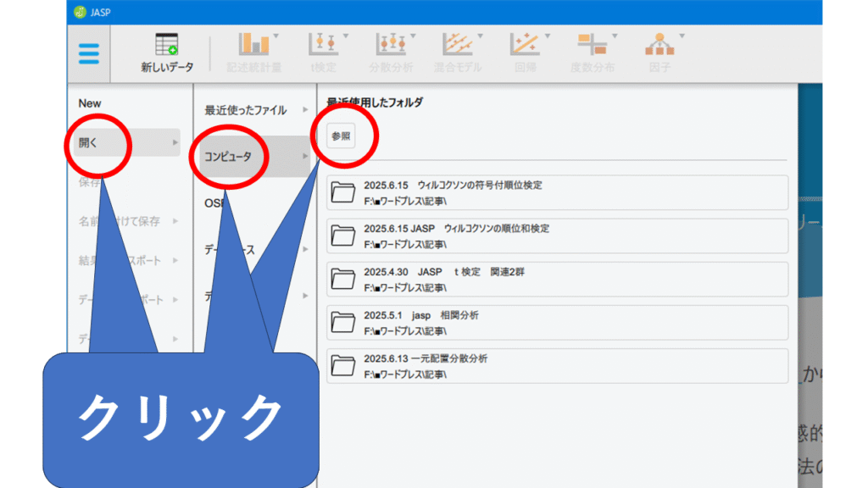Click the folder icon for 2025.5.1 jasp 相関分析
Screen dimensions: 868x488
(x=342, y=323)
